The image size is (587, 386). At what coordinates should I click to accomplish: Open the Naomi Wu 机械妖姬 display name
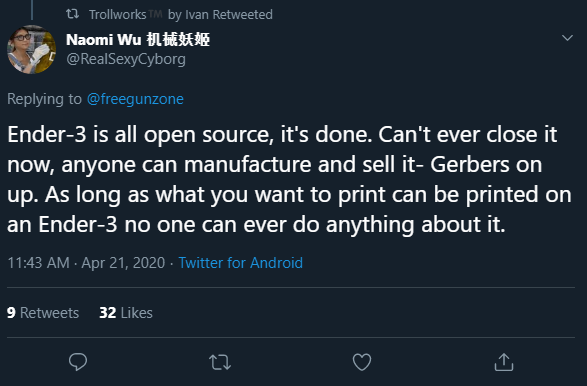[138, 39]
